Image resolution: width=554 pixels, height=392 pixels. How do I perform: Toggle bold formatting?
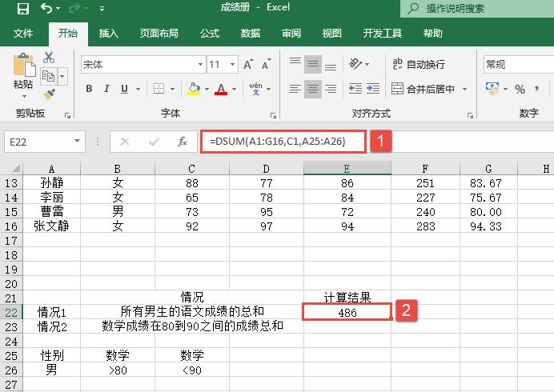click(x=89, y=89)
